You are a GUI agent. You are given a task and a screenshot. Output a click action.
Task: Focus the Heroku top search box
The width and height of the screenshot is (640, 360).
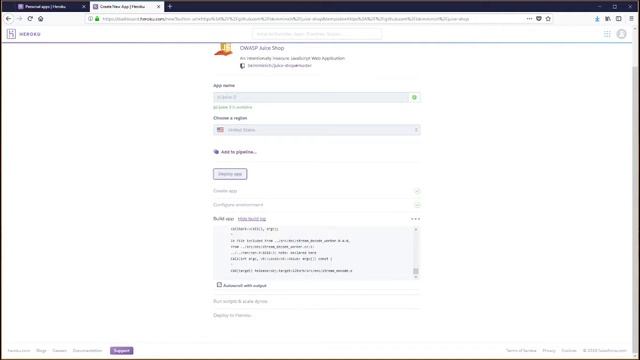click(317, 34)
